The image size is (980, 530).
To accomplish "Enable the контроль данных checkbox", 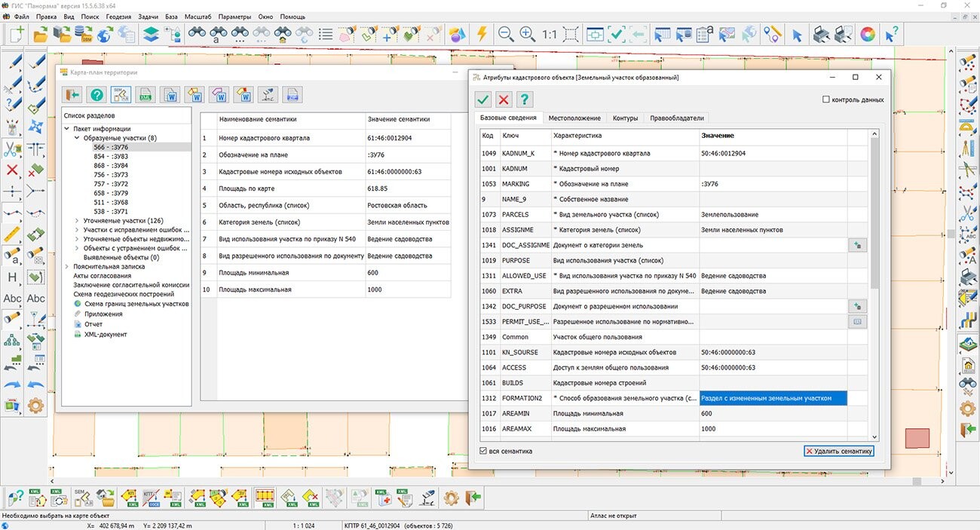I will 826,100.
